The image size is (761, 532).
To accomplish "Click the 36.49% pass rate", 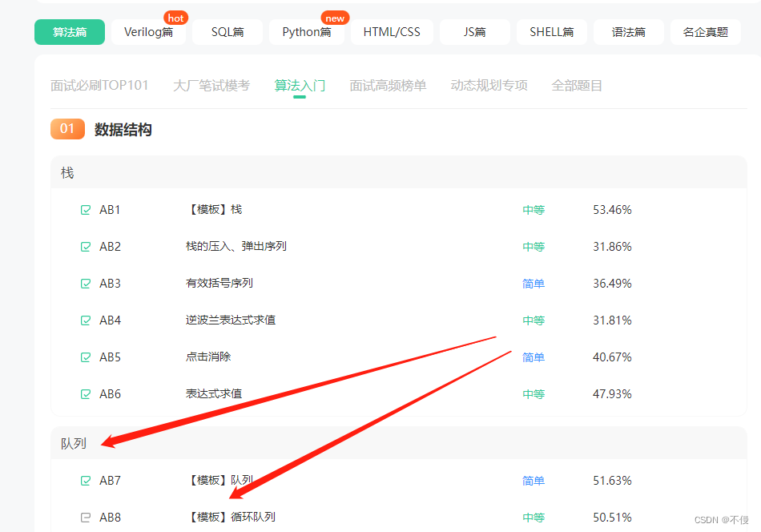I will pos(612,284).
